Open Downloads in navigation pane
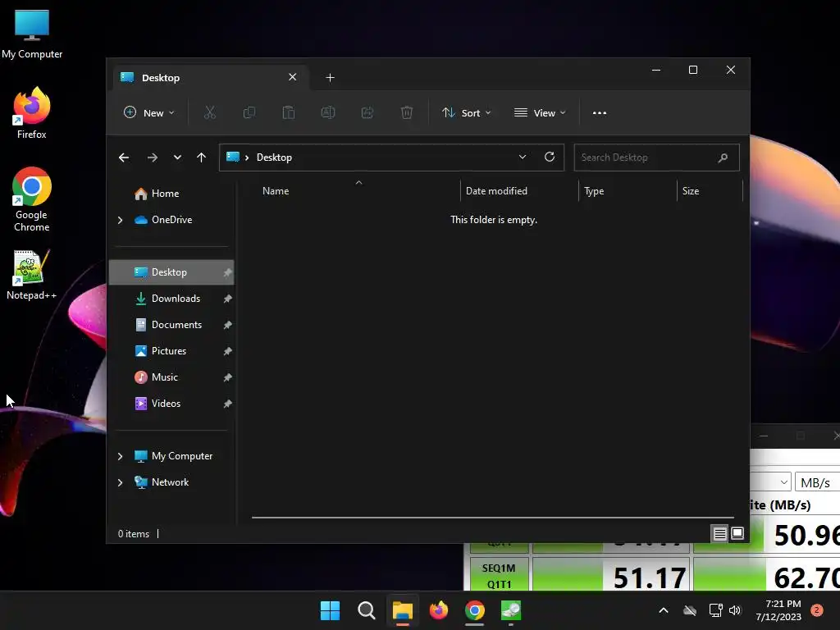The image size is (840, 630). point(171,299)
